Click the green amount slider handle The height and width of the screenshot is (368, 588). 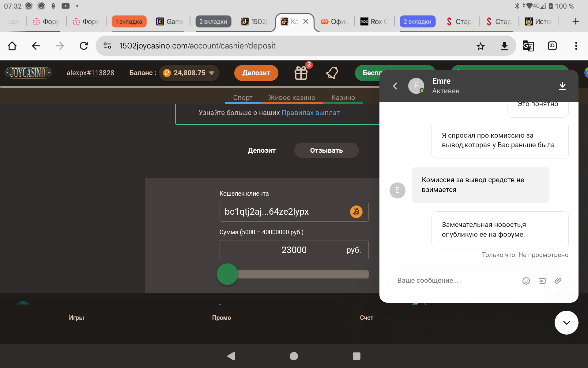[228, 274]
